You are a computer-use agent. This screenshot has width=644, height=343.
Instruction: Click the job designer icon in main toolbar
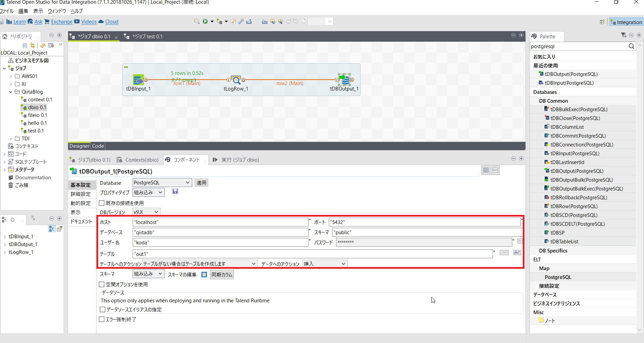(x=219, y=21)
